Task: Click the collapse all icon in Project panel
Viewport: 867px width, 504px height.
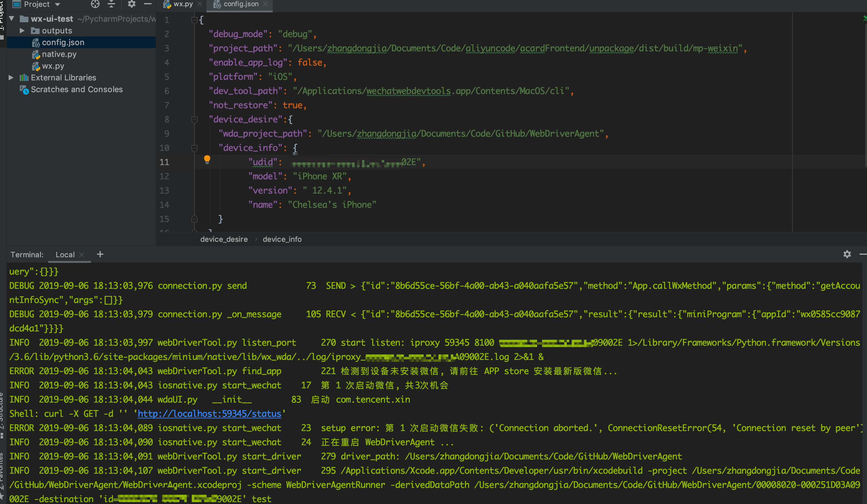Action: [x=111, y=4]
